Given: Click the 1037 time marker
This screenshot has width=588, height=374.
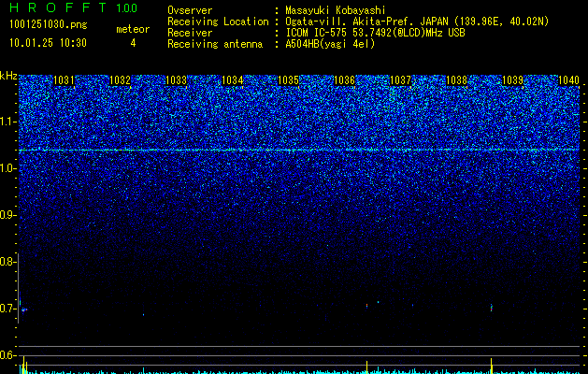Looking at the screenshot, I should [x=400, y=80].
